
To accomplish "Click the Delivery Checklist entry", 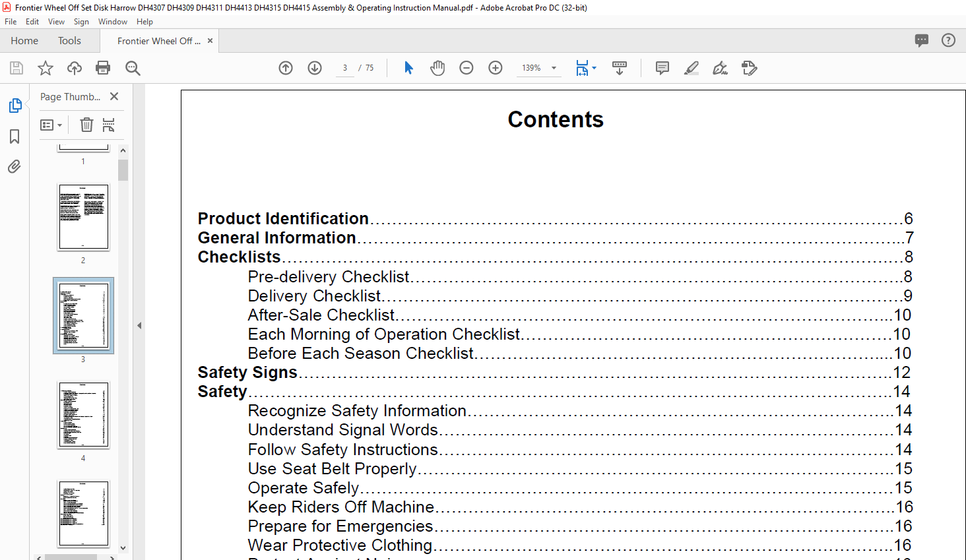I will point(581,296).
